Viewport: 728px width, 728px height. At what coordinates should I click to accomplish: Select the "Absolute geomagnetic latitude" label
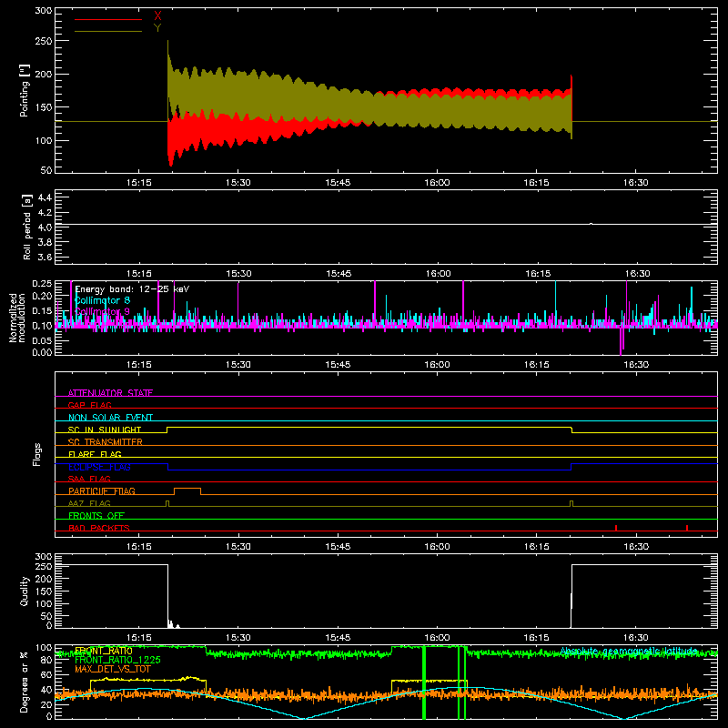[629, 652]
